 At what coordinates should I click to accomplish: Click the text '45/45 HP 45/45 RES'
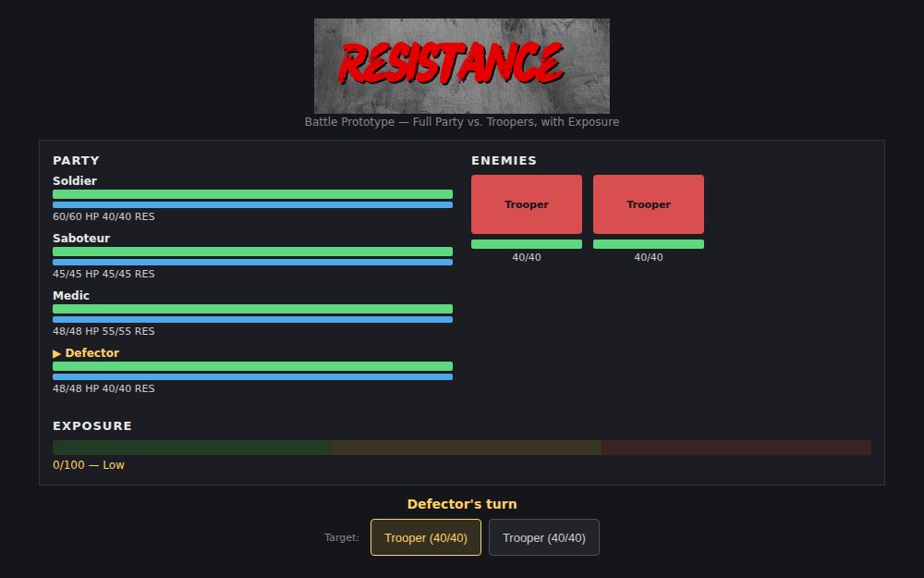click(x=103, y=274)
